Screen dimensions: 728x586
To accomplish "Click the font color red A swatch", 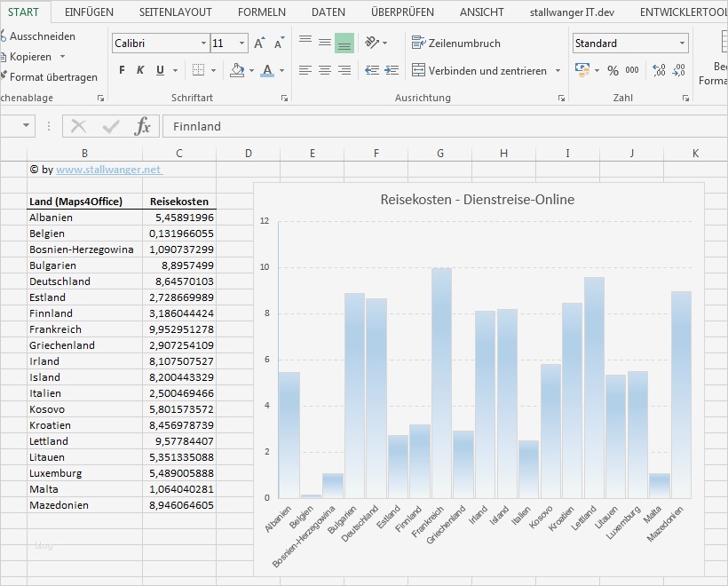I will click(x=267, y=70).
